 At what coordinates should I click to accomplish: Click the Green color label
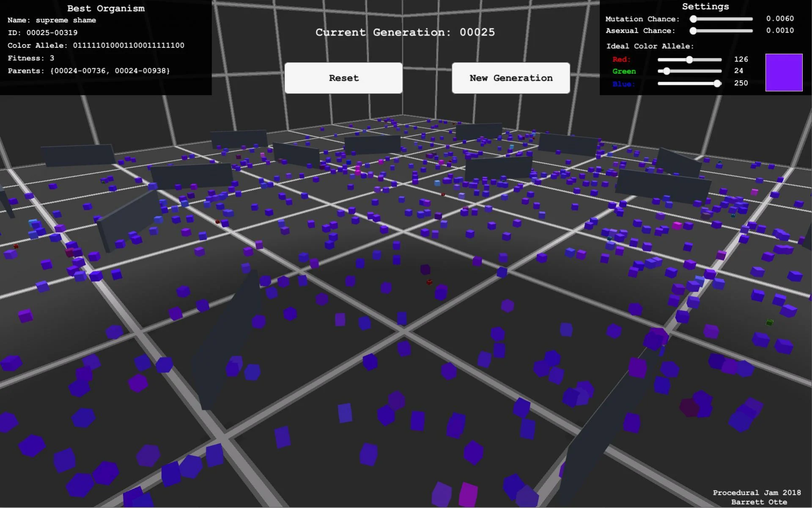click(x=624, y=71)
